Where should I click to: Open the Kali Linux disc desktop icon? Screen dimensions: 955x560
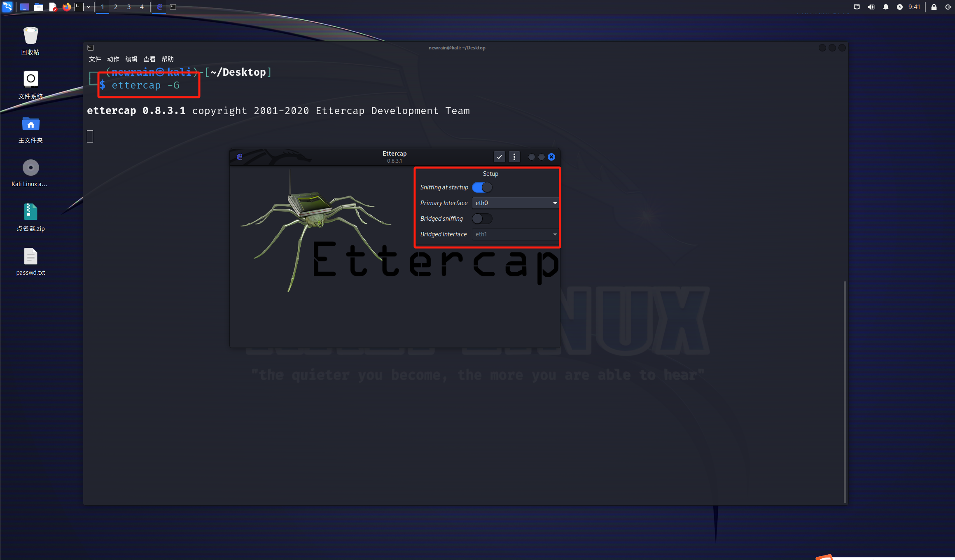[x=30, y=173]
